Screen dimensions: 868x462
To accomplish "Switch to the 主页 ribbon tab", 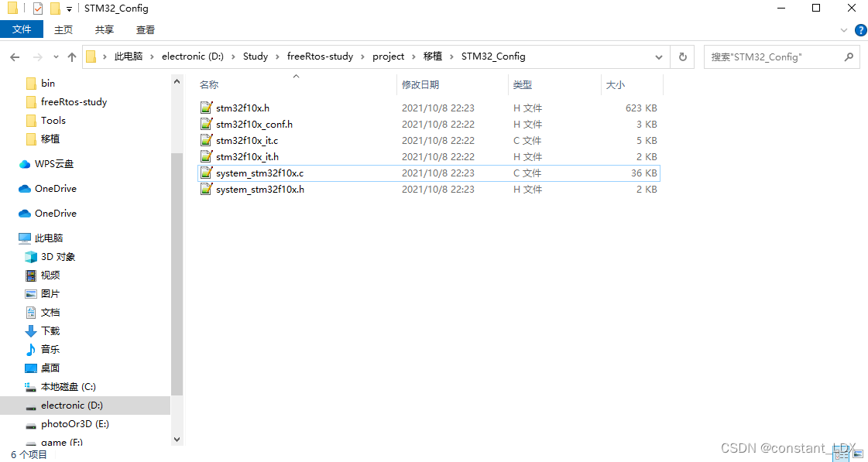I will [x=63, y=30].
